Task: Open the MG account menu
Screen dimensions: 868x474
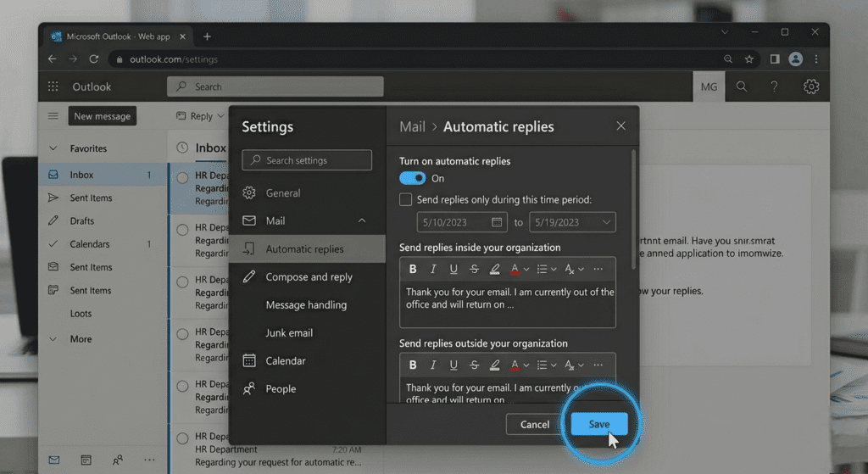Action: (709, 87)
